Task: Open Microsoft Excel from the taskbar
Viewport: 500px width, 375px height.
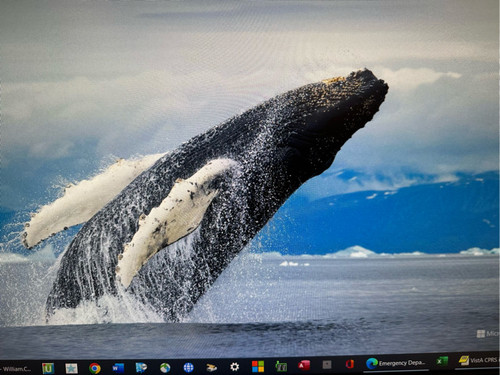Action: pyautogui.click(x=442, y=361)
